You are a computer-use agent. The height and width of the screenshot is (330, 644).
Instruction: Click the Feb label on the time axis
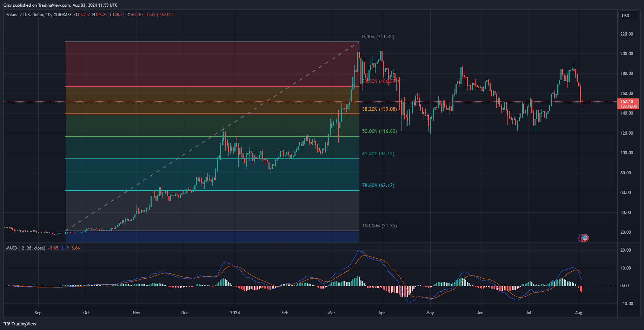coord(285,313)
